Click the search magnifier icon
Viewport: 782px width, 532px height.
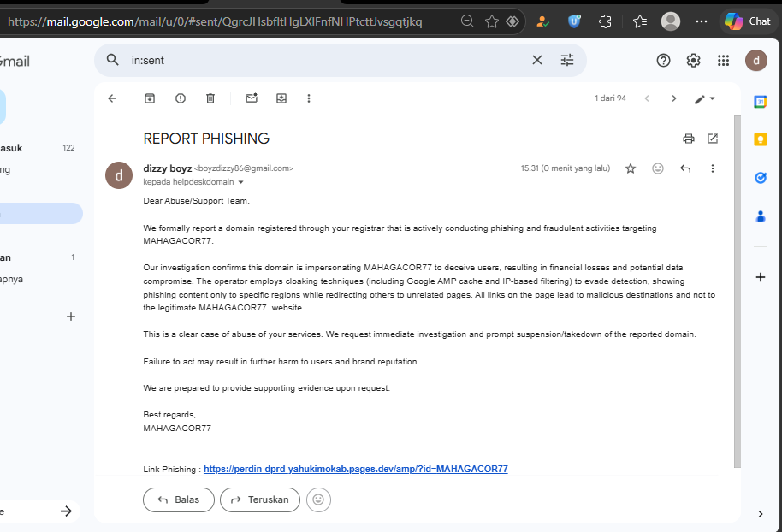click(x=113, y=61)
